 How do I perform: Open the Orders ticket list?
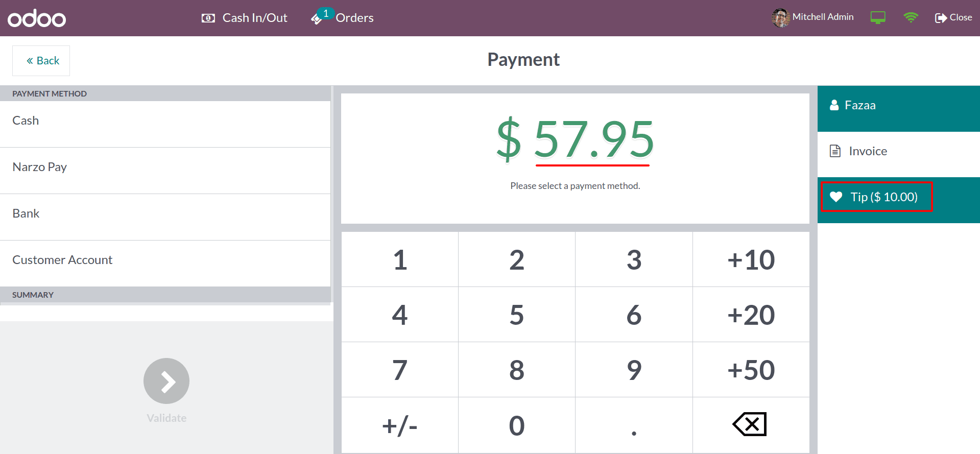coord(343,18)
